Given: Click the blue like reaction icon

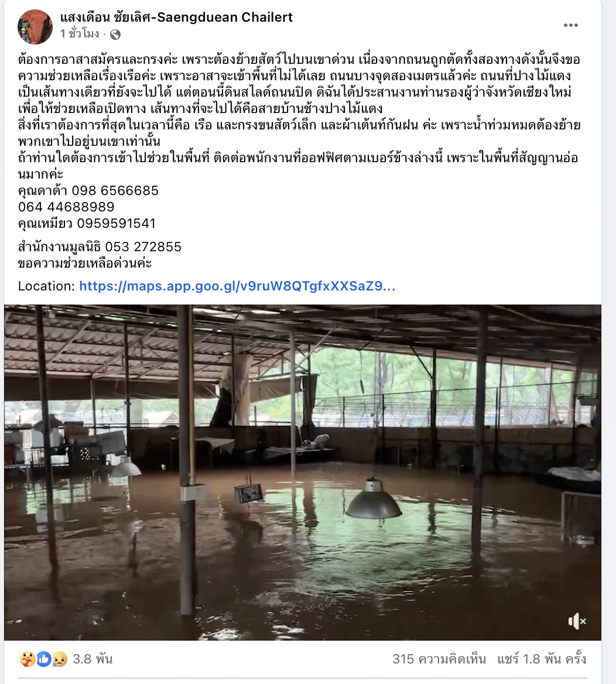Looking at the screenshot, I should [44, 659].
